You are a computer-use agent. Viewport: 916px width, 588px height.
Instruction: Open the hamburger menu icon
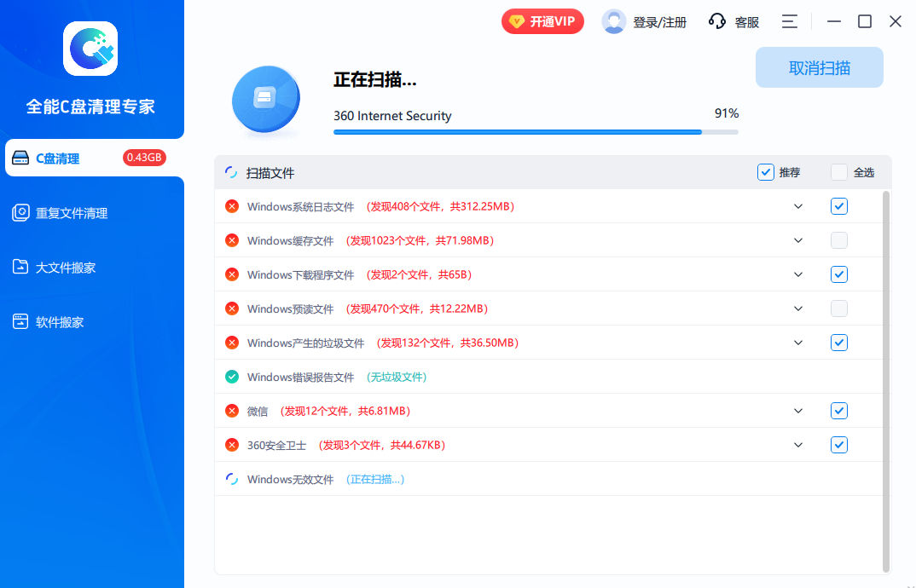click(x=789, y=20)
